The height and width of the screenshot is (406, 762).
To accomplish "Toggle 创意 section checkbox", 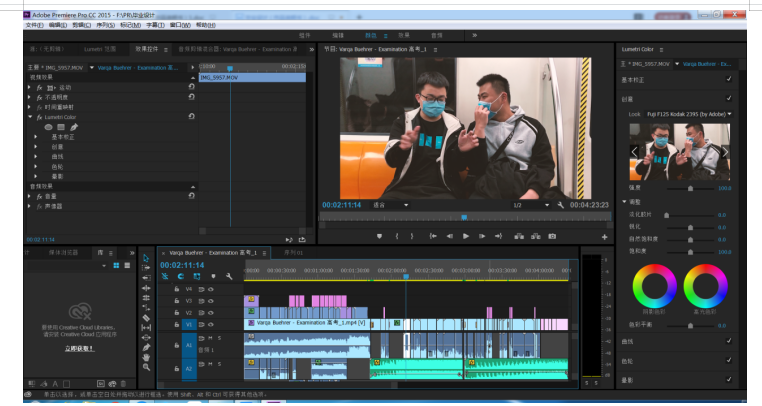I will (728, 98).
